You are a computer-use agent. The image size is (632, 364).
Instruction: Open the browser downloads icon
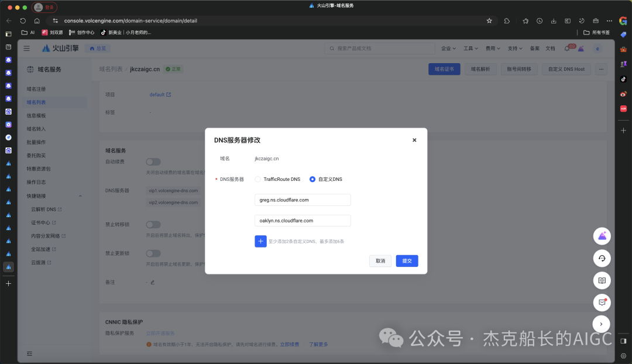[x=554, y=20]
